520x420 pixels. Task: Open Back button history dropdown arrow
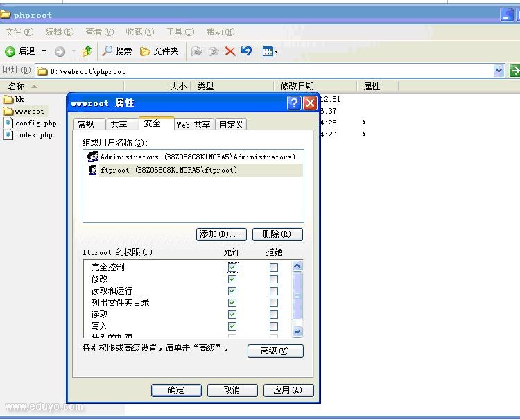pyautogui.click(x=44, y=51)
